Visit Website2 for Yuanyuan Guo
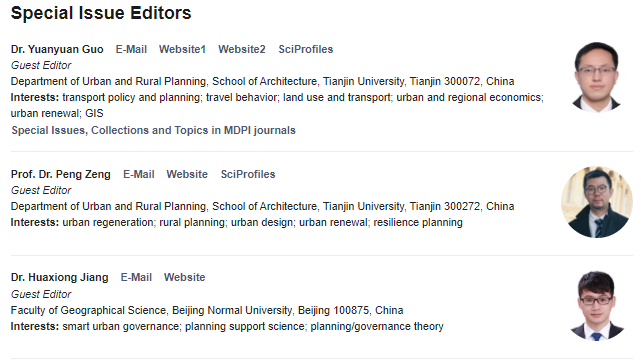The image size is (641, 363). (x=242, y=49)
